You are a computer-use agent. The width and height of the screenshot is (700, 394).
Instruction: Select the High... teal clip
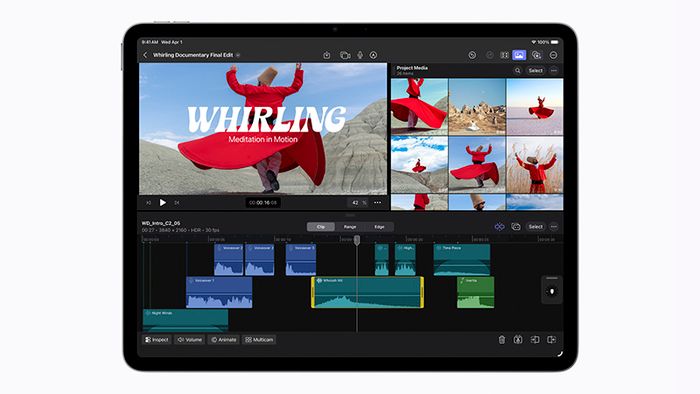(405, 260)
